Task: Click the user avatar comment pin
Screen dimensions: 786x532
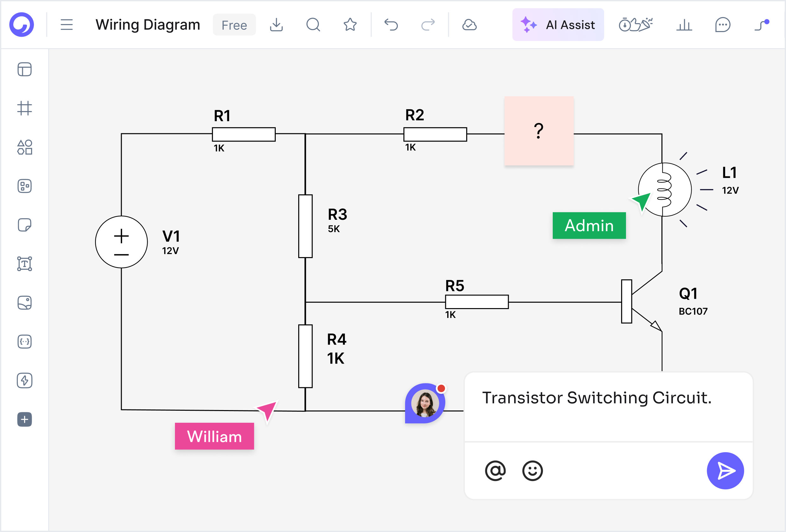Action: pos(425,403)
